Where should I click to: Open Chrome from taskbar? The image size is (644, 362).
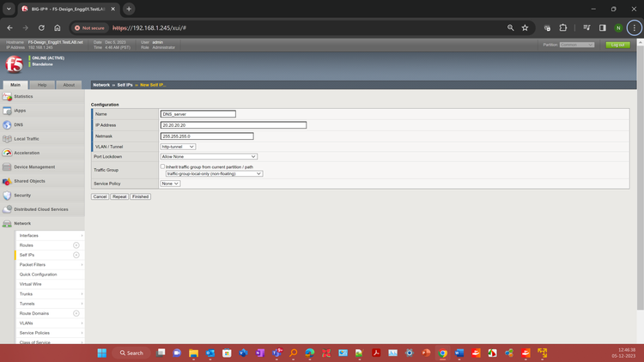coord(442,353)
